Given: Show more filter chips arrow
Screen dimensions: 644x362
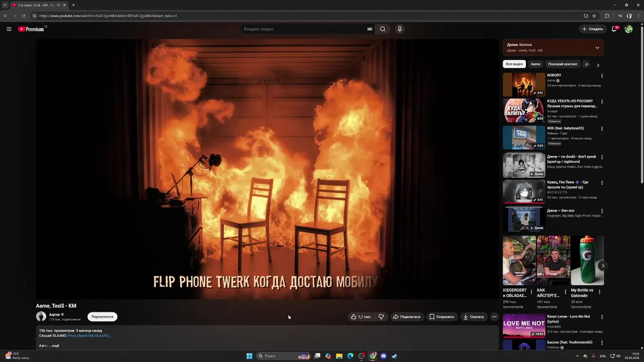Looking at the screenshot, I should coord(598,65).
